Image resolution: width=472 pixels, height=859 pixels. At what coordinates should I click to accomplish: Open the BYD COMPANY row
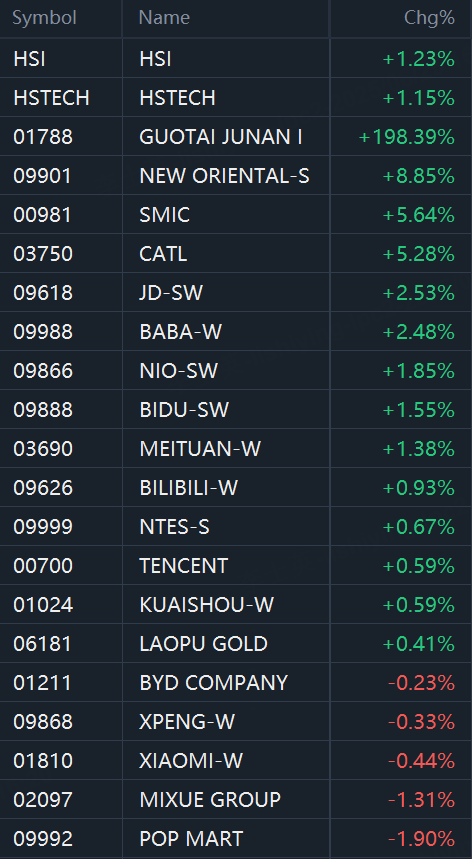(x=236, y=683)
